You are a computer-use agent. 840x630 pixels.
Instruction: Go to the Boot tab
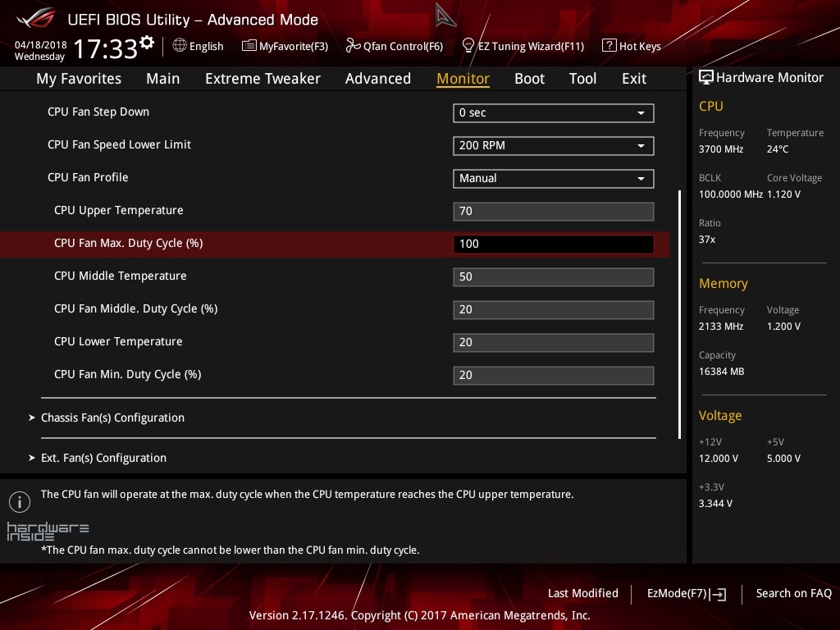[529, 79]
